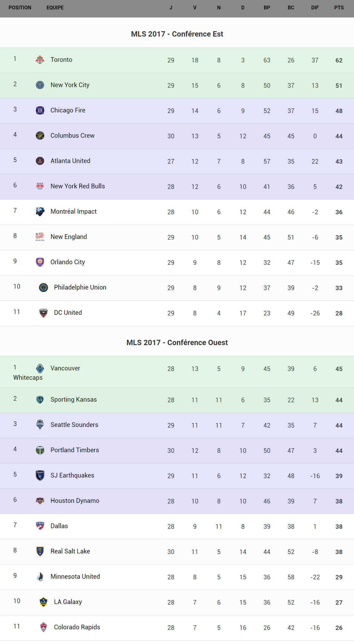Click the Real Salt Lake shield logo
The image size is (354, 644).
(x=40, y=551)
